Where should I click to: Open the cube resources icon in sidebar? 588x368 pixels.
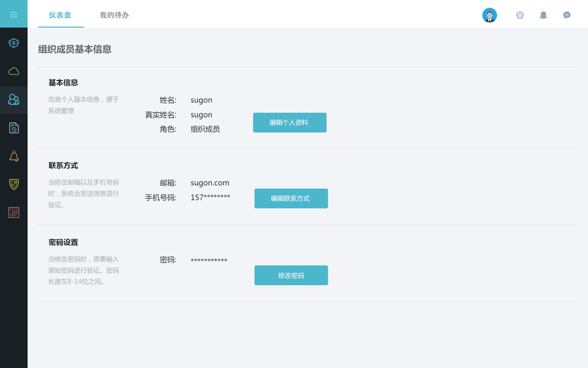(13, 43)
